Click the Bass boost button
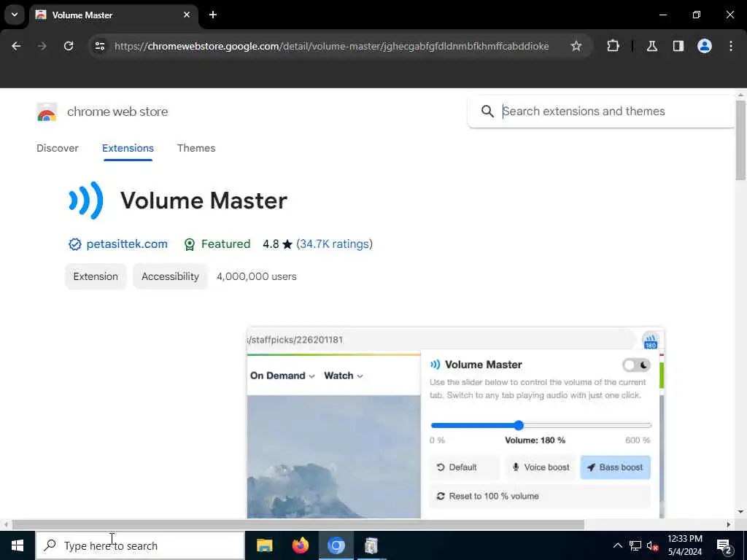Image resolution: width=747 pixels, height=560 pixels. pos(615,467)
